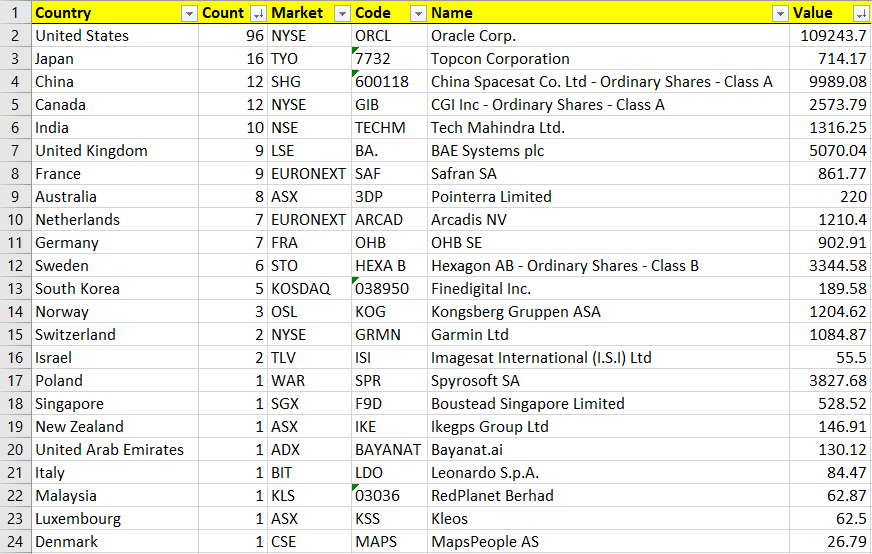Select the cell 'France'
Viewport: 872px width, 554px height.
(115, 174)
